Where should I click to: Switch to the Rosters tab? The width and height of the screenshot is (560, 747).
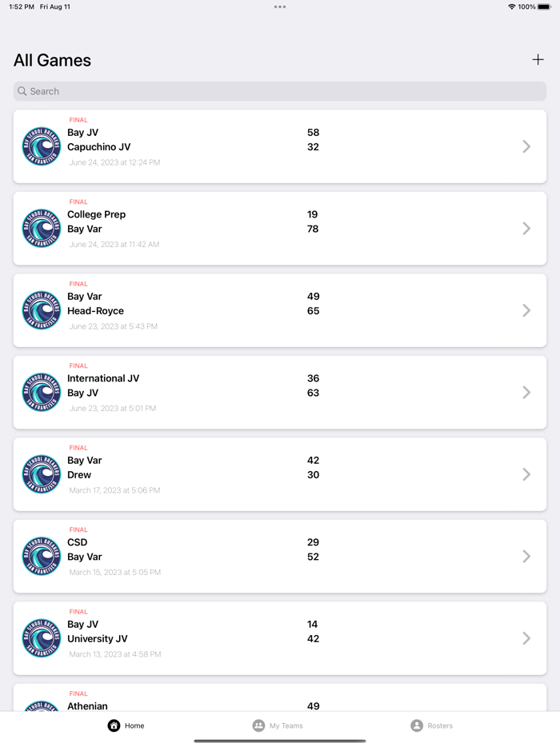tap(432, 725)
